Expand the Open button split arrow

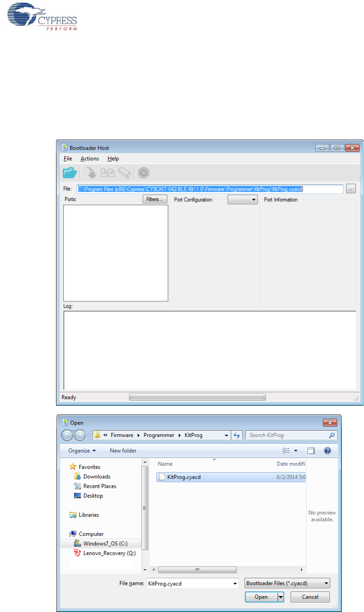click(281, 597)
